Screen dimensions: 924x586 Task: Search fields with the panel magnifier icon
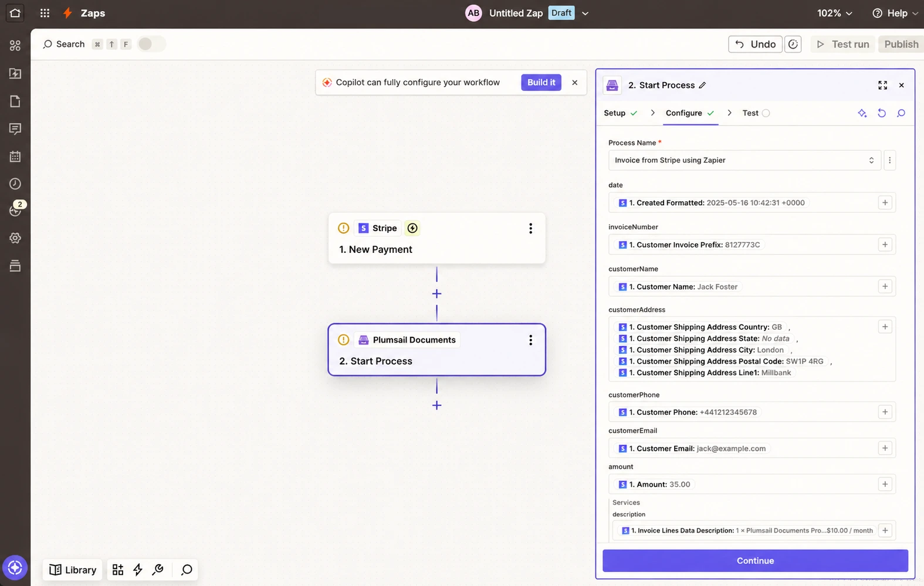coord(901,113)
